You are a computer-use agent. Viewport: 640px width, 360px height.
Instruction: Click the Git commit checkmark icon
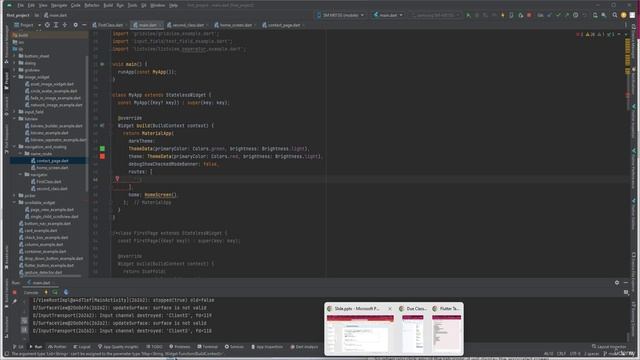[558, 15]
